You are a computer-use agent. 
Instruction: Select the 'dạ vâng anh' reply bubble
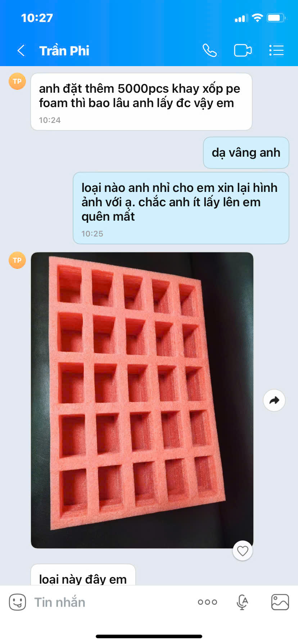[x=246, y=153]
